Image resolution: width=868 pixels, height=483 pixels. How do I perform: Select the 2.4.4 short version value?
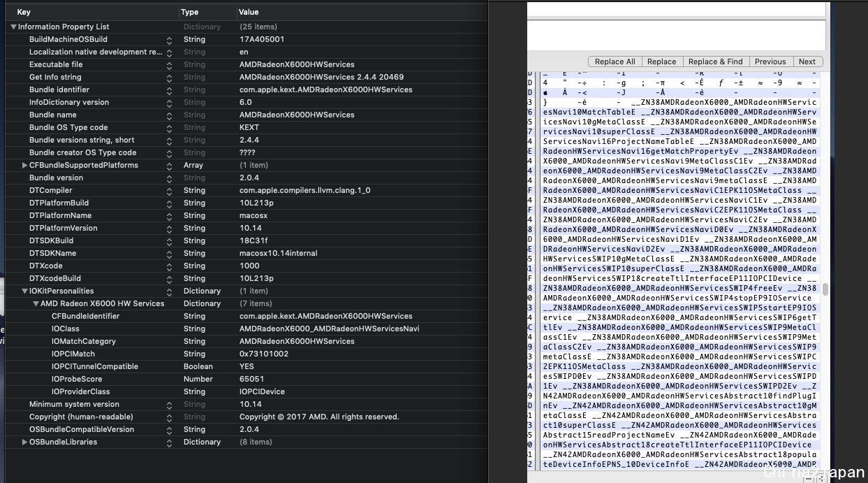tap(249, 140)
